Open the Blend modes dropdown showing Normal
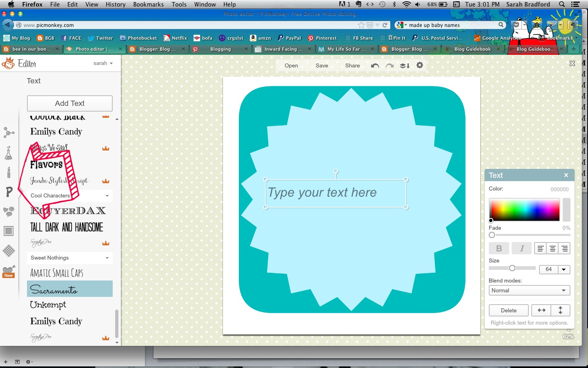Screen dimensions: 588x368 point(529,290)
